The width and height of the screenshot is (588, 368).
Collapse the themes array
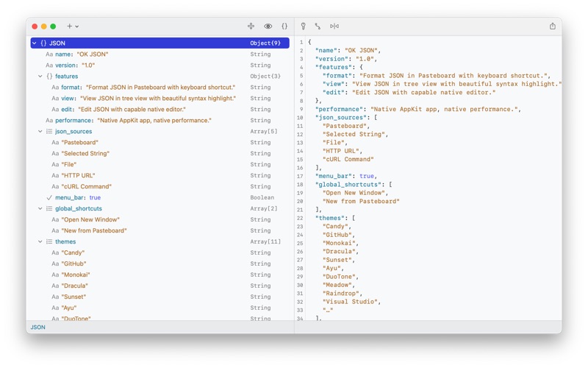coord(40,242)
